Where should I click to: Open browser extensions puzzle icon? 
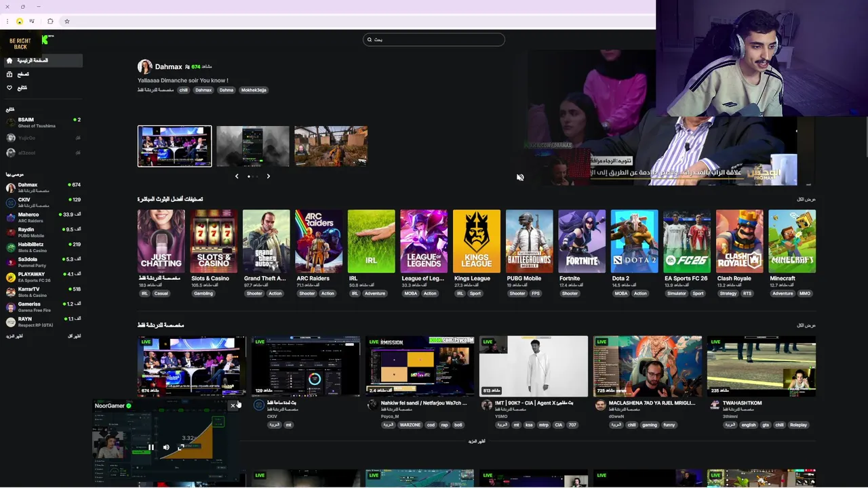(50, 21)
